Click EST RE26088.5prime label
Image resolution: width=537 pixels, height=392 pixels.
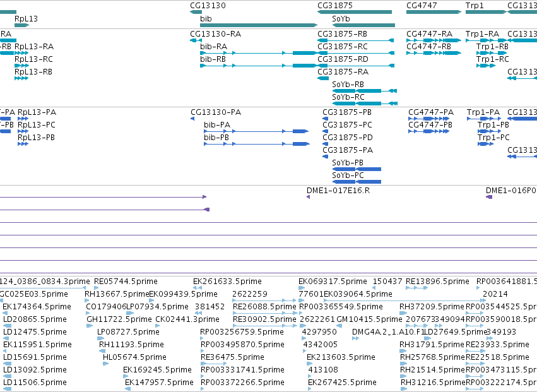pos(264,307)
